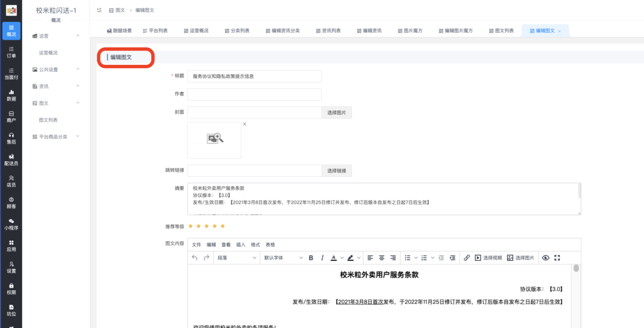The height and width of the screenshot is (328, 644).
Task: Click the 选择链接 button
Action: 336,171
